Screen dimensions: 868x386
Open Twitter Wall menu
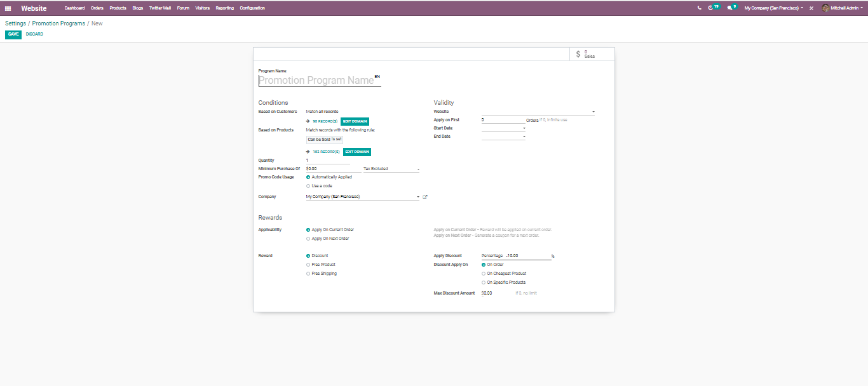159,8
